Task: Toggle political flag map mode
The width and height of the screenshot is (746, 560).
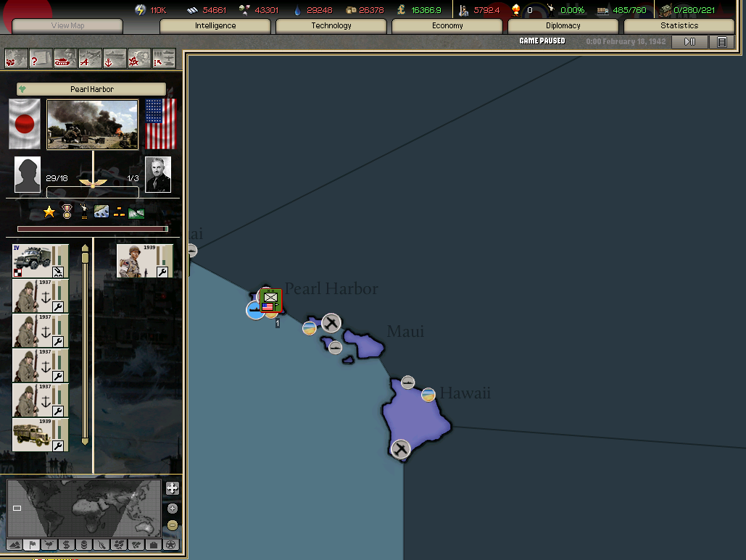Action: (32, 545)
